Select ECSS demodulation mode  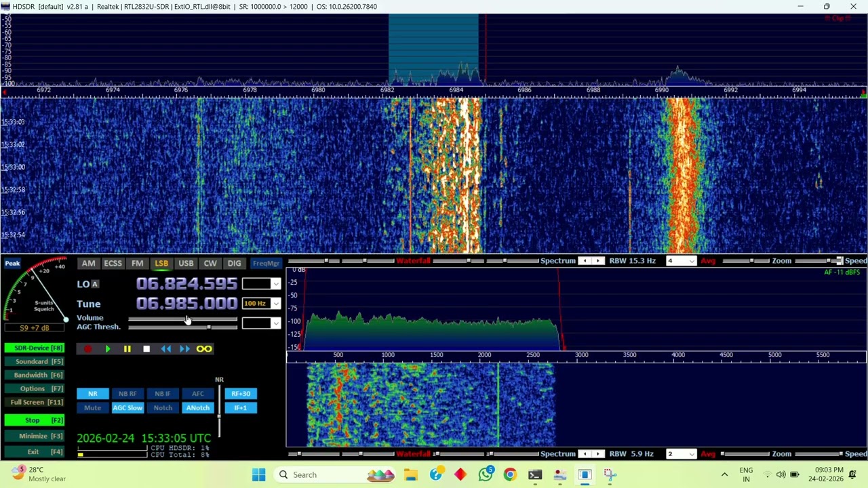[x=113, y=264]
